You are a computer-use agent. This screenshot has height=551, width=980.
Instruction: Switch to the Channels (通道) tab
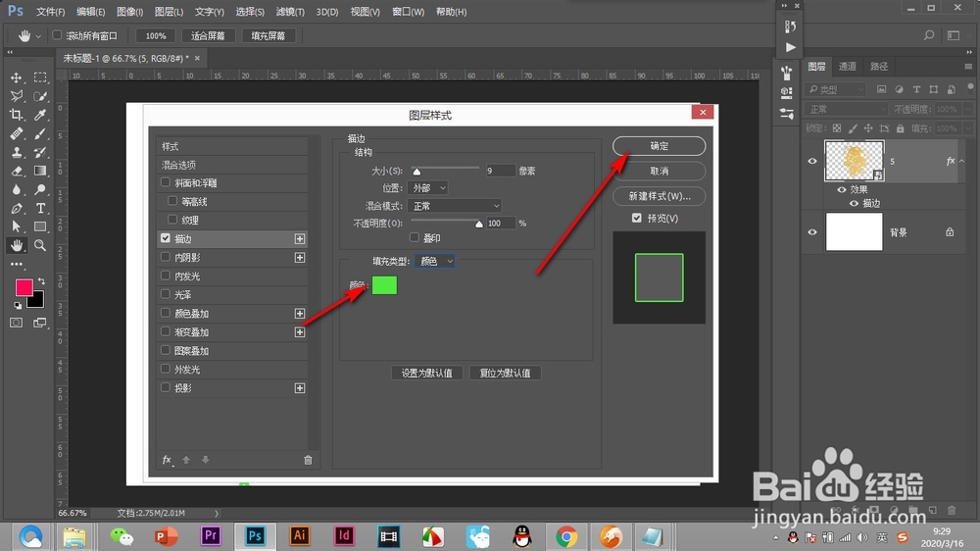pos(848,67)
